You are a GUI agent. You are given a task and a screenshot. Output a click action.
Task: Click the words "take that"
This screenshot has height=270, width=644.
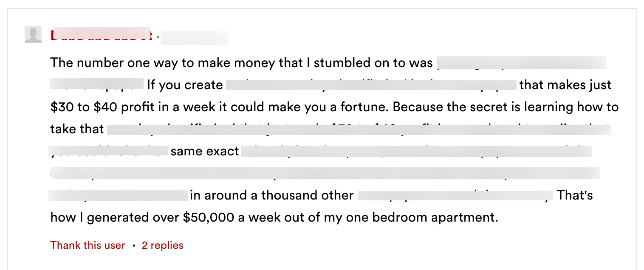click(x=77, y=129)
